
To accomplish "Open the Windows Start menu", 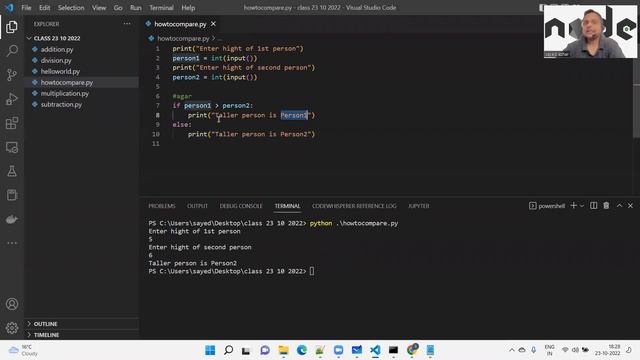I will (210, 350).
